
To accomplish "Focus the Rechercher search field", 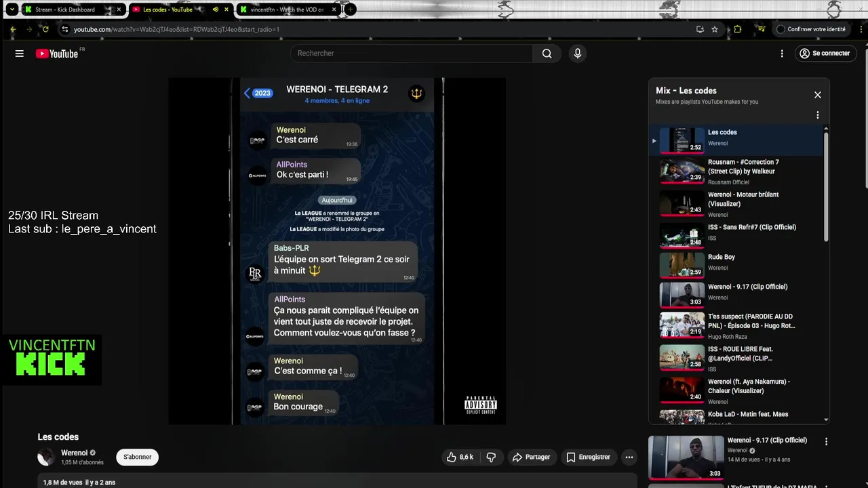I will 412,54.
